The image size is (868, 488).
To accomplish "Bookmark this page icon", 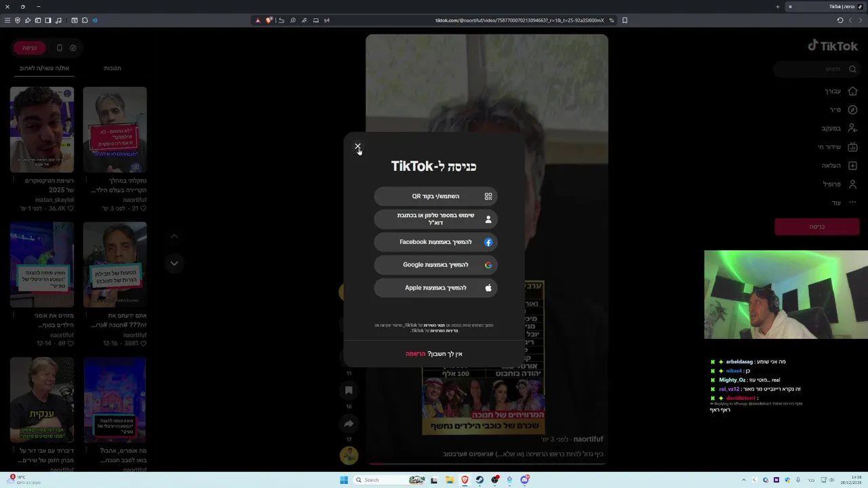I will (x=625, y=20).
